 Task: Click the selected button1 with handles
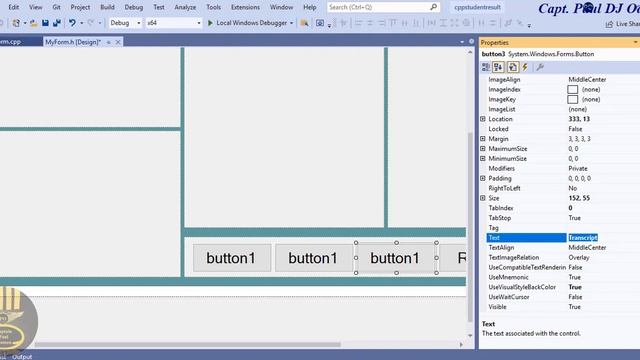(395, 258)
